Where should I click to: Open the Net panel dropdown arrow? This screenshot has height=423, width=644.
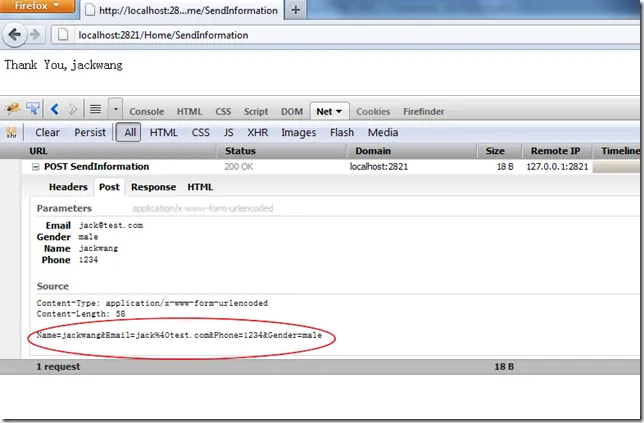[339, 112]
